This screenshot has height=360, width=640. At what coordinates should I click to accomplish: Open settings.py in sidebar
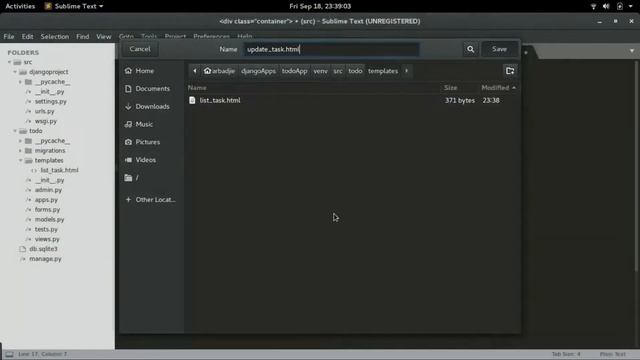[x=51, y=101]
